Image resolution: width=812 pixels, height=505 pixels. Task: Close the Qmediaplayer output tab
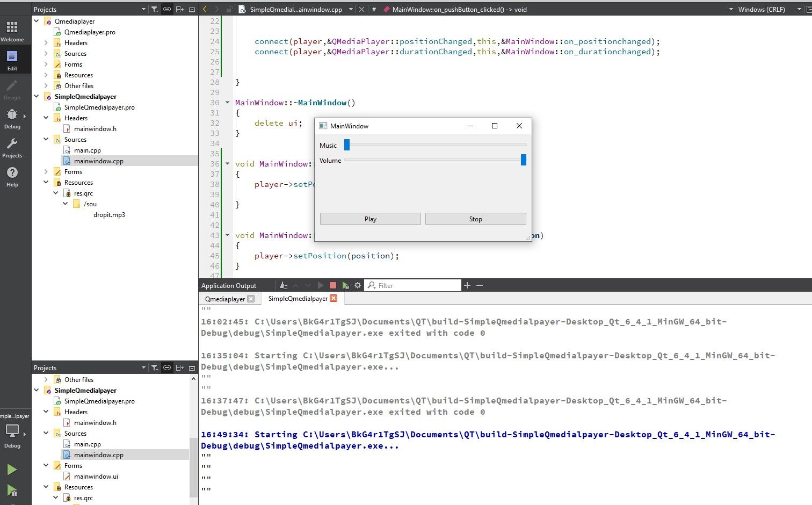(251, 299)
